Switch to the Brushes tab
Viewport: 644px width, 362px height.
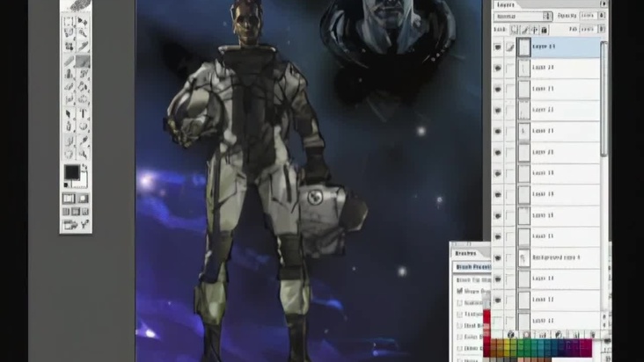[465, 253]
